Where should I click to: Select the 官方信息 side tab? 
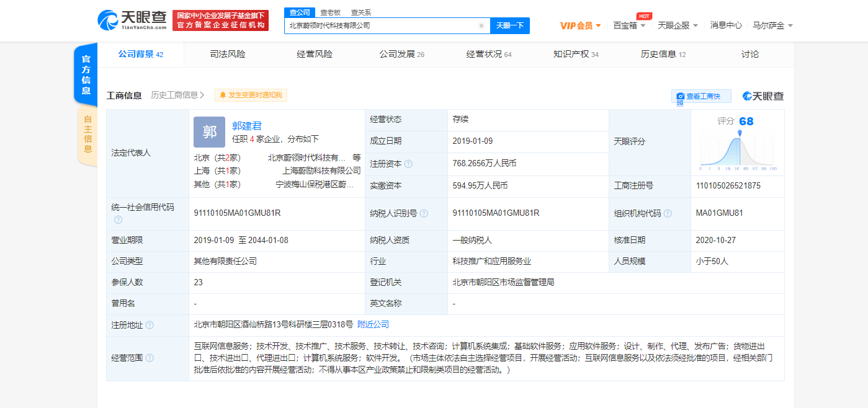(86, 74)
